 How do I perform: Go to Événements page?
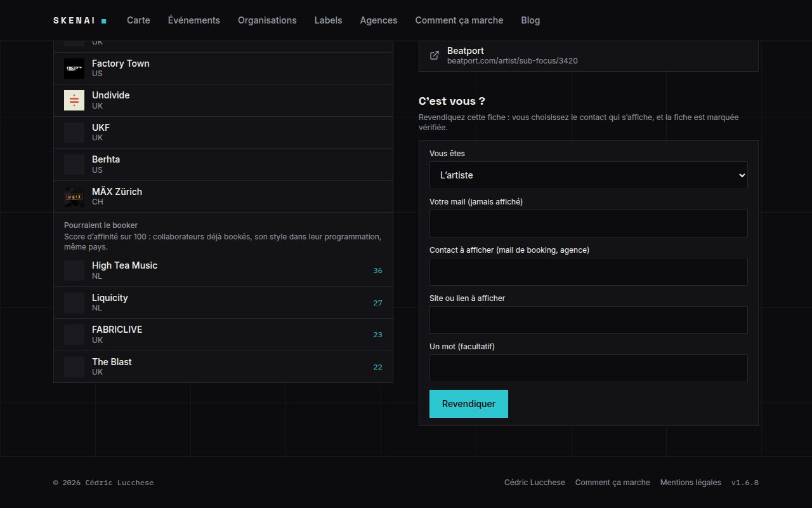(194, 20)
